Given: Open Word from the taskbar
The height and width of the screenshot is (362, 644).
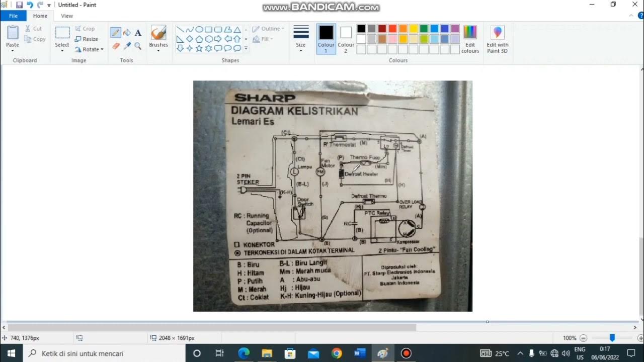Looking at the screenshot, I should pos(360,353).
